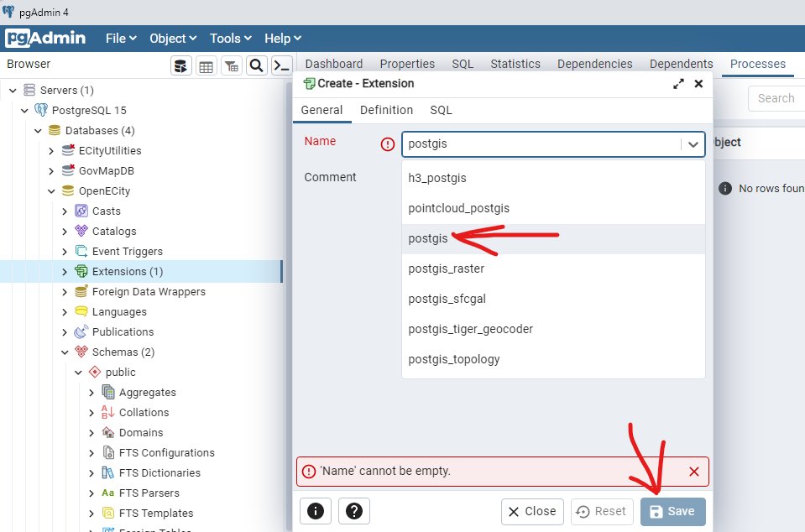This screenshot has height=532, width=805.
Task: Open the Processes tab
Action: coord(758,64)
